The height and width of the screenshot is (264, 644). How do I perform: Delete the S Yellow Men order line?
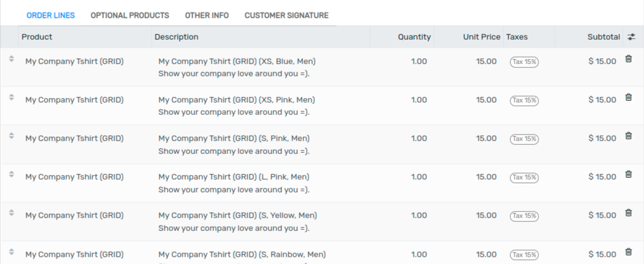tap(629, 213)
